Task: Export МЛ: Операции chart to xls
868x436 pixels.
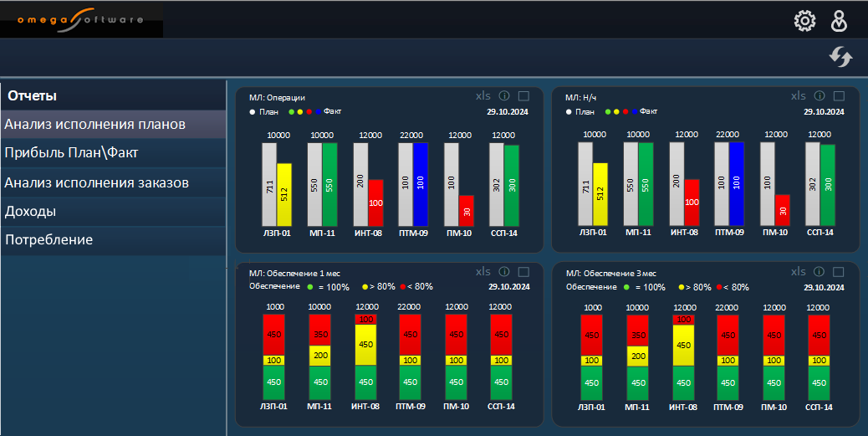Action: tap(483, 96)
